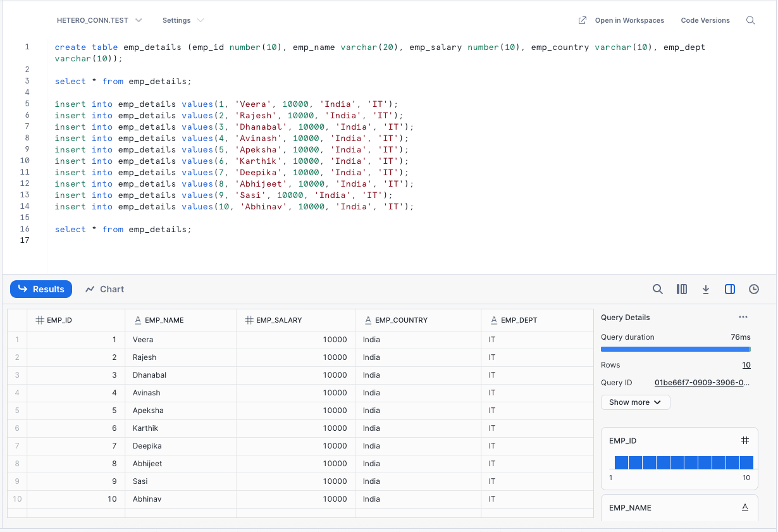Place cursor in select statement on line 3

(x=123, y=81)
